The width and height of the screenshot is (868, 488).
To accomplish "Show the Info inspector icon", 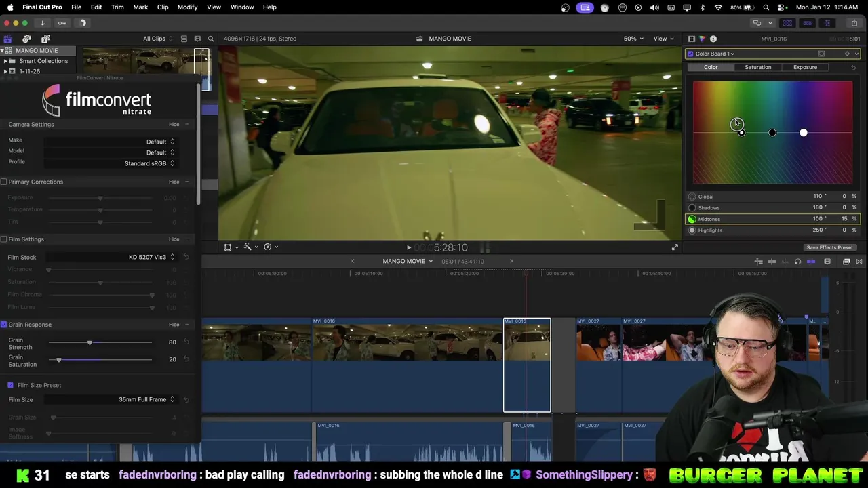I will click(713, 39).
